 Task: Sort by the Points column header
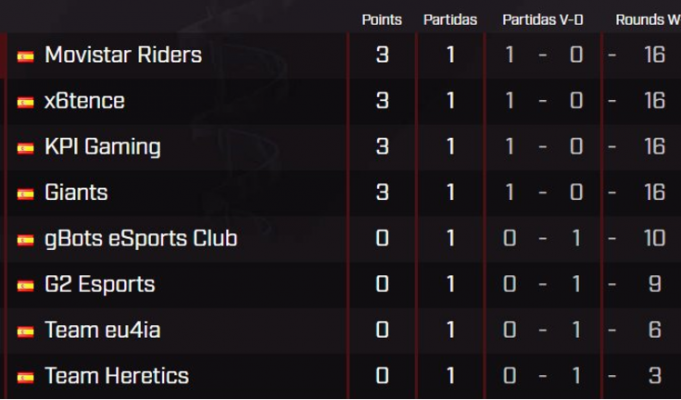pos(382,20)
